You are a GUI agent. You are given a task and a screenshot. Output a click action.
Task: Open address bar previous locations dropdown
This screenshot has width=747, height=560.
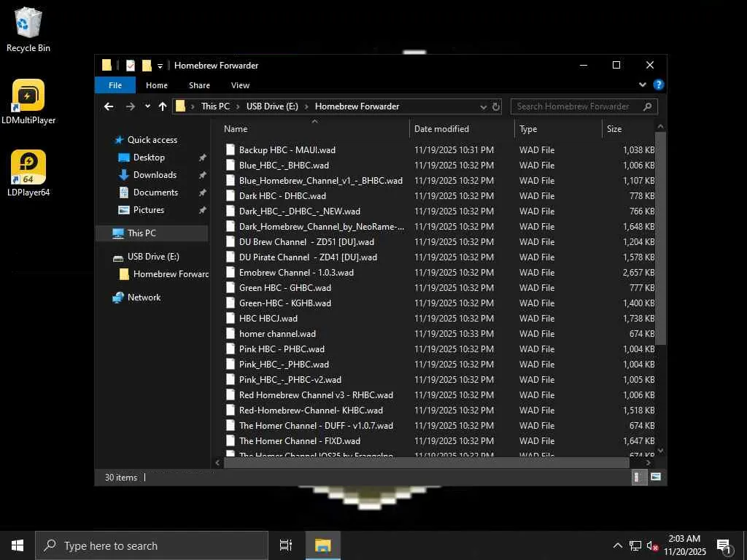pyautogui.click(x=483, y=106)
